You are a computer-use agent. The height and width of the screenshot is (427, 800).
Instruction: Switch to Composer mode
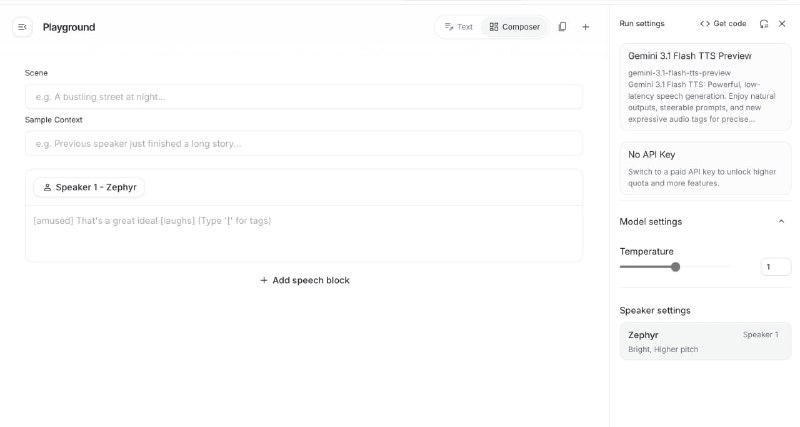[515, 27]
